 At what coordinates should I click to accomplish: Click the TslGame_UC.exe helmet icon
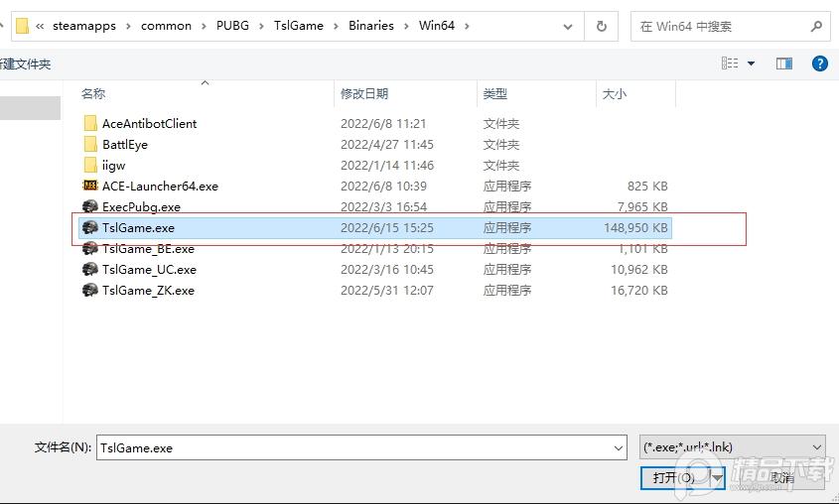pos(90,269)
